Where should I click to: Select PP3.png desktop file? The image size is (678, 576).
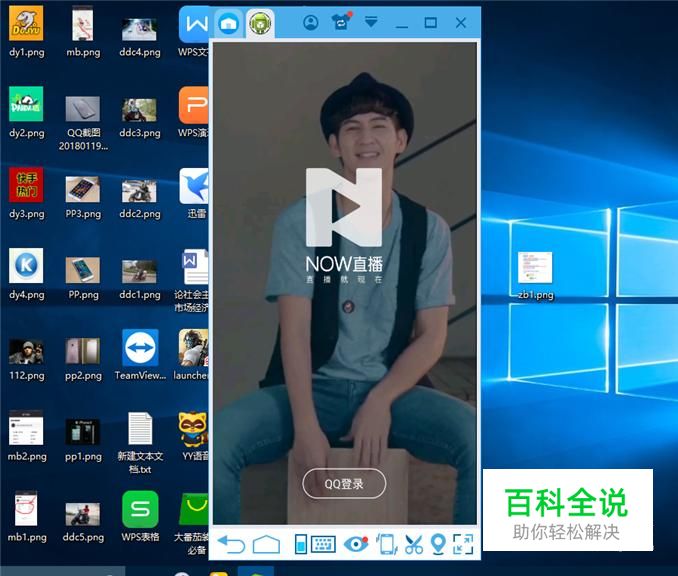point(83,198)
